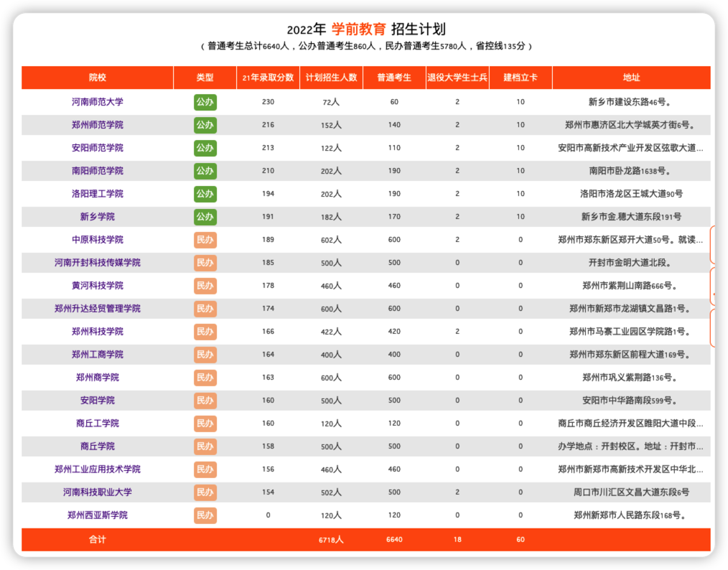Click the 21年录取分数 column header

click(268, 78)
